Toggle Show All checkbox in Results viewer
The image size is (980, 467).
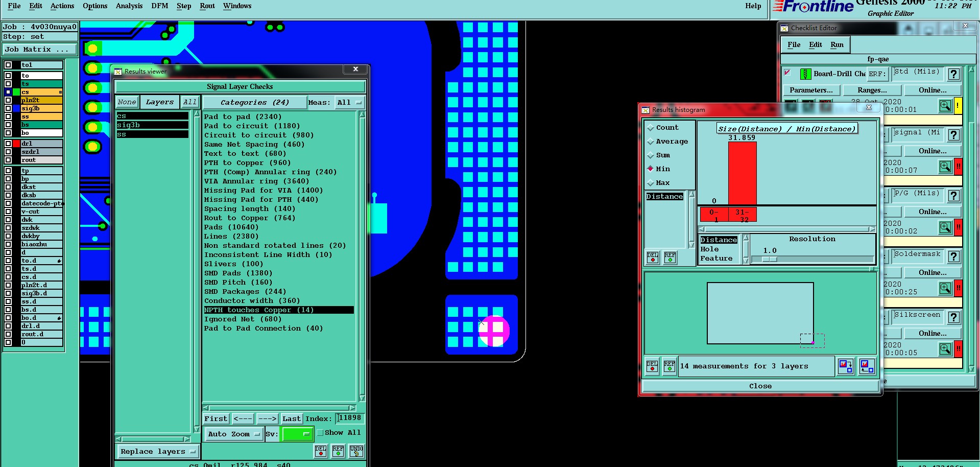coord(320,433)
